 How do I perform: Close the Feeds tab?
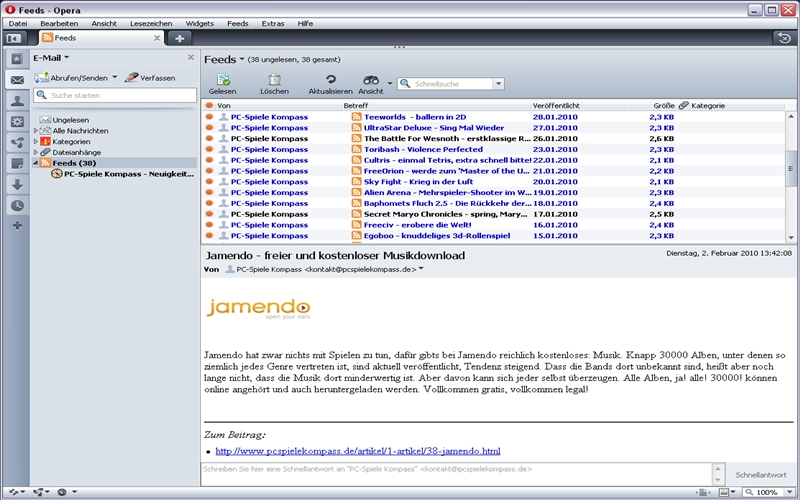(x=157, y=38)
